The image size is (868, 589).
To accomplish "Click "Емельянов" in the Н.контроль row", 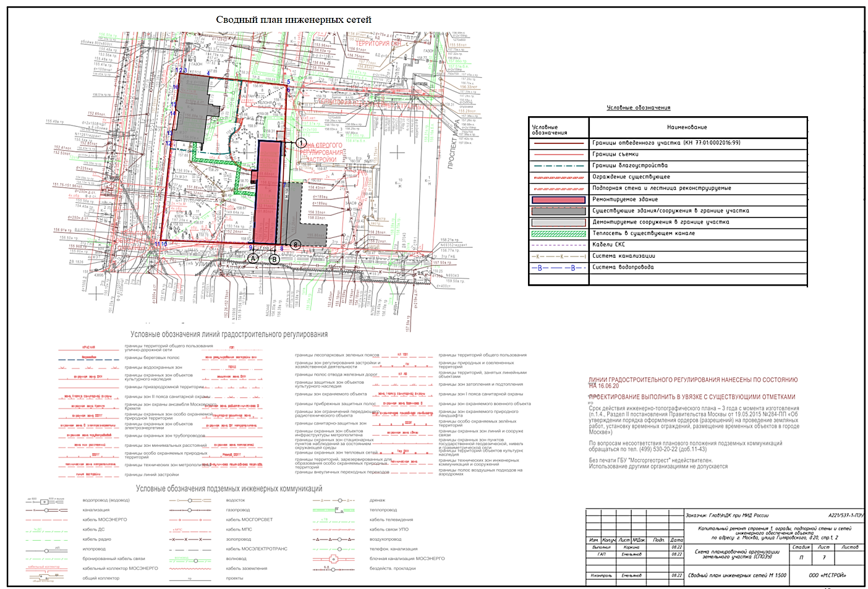I will tap(631, 576).
